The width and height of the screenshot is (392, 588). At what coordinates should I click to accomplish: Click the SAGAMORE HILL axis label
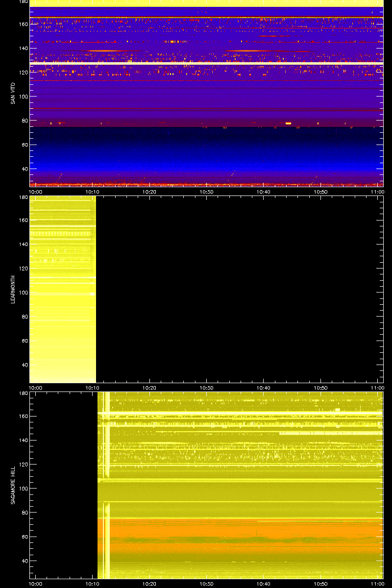tap(13, 485)
